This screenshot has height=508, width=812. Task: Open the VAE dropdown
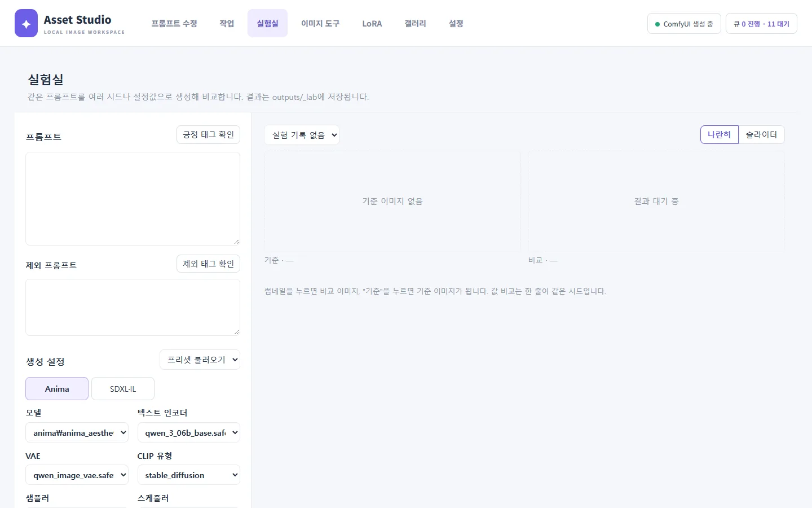77,475
